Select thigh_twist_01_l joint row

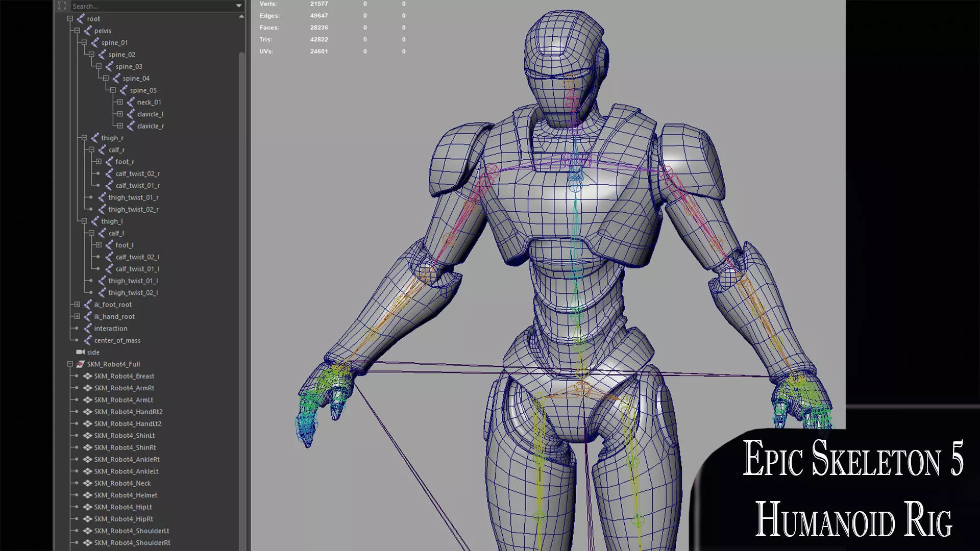click(x=133, y=281)
